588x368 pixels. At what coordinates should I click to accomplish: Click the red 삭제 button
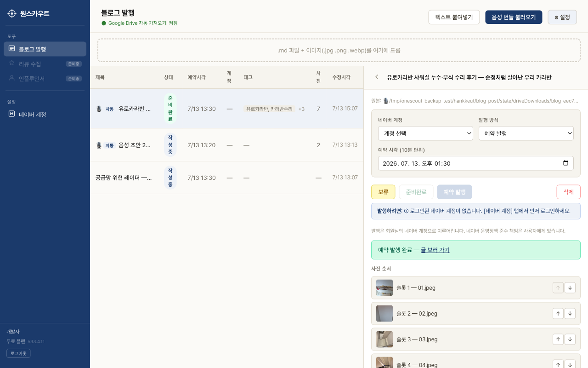tap(568, 192)
